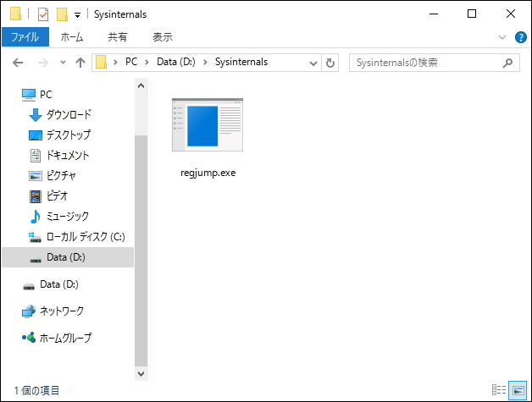Click the properties checkmark quick access icon
The image size is (532, 402).
[43, 14]
